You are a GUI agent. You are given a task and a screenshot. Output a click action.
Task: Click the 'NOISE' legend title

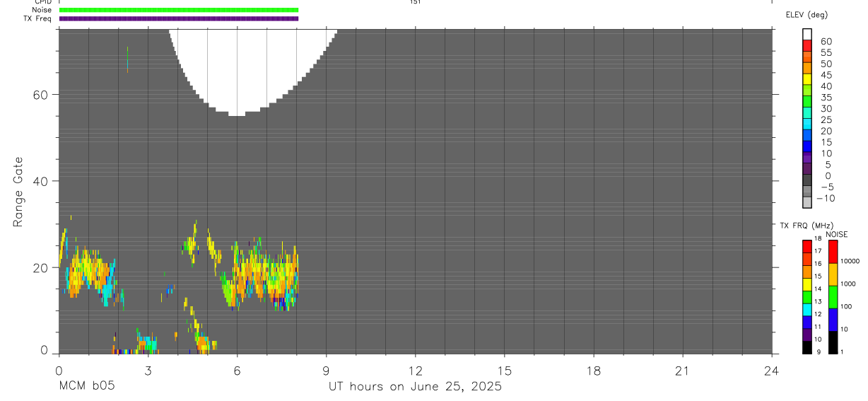[x=836, y=234]
